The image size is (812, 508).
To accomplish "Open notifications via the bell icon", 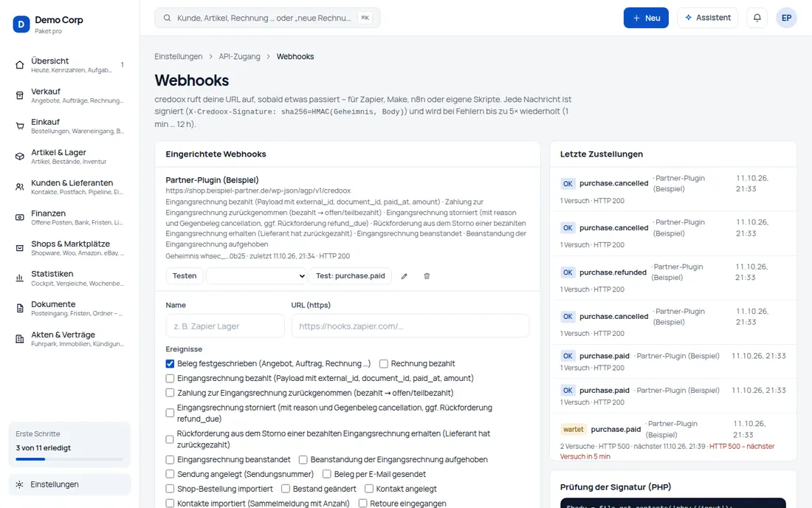I will pos(757,18).
